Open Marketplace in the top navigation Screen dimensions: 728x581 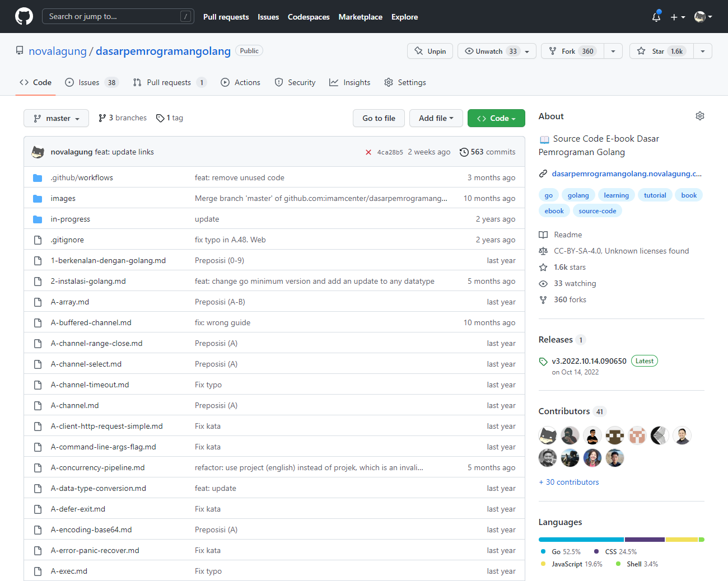(x=361, y=17)
